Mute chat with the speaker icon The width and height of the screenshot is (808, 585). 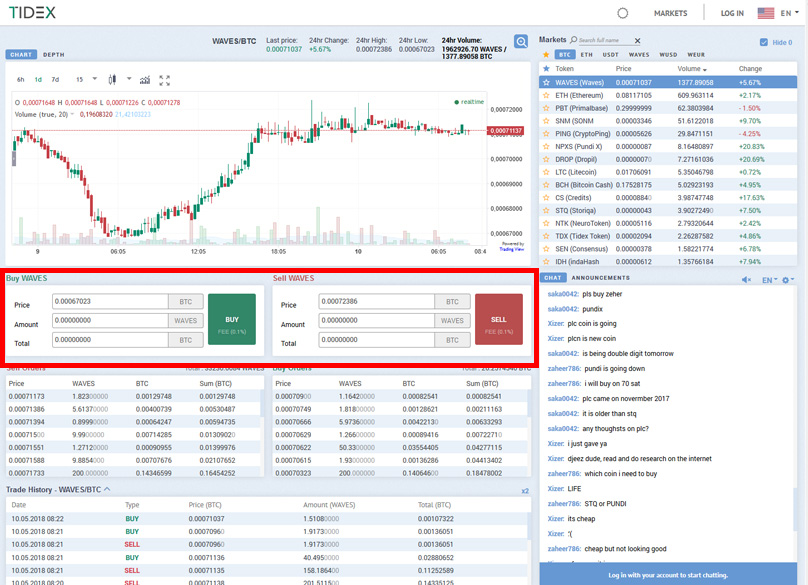746,280
